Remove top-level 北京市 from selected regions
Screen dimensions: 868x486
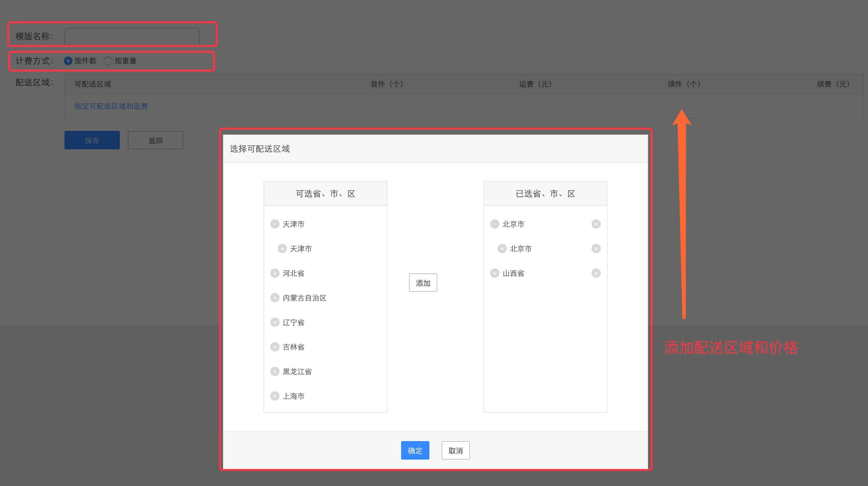(596, 224)
